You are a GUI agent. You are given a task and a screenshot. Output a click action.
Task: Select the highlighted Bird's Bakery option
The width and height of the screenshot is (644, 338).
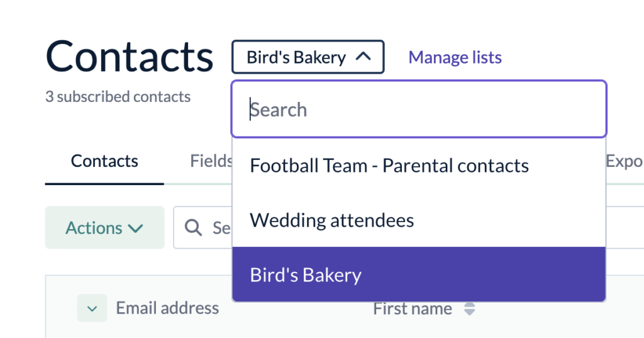[x=306, y=275]
